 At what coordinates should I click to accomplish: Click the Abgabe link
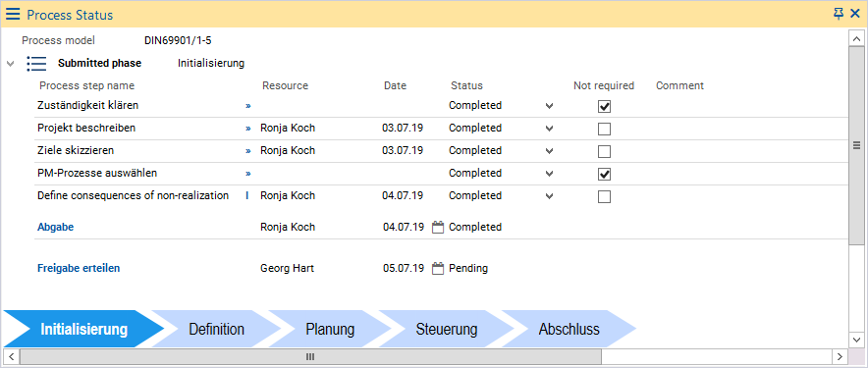tap(55, 227)
